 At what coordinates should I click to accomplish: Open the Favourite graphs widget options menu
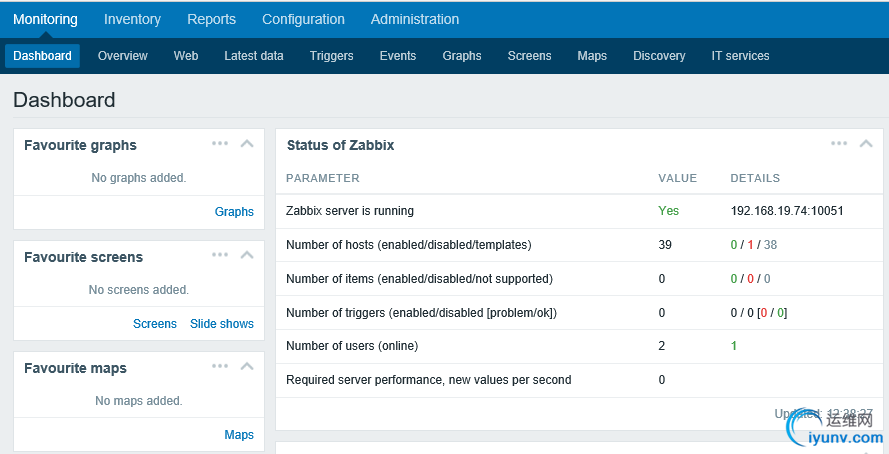click(x=220, y=143)
